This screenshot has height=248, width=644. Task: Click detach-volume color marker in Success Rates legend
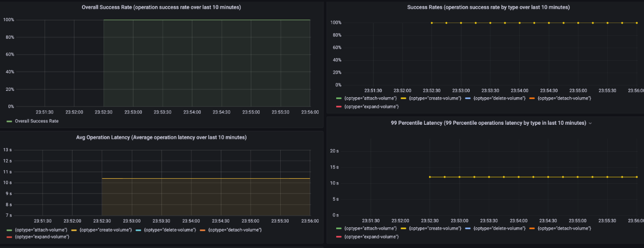coord(532,98)
